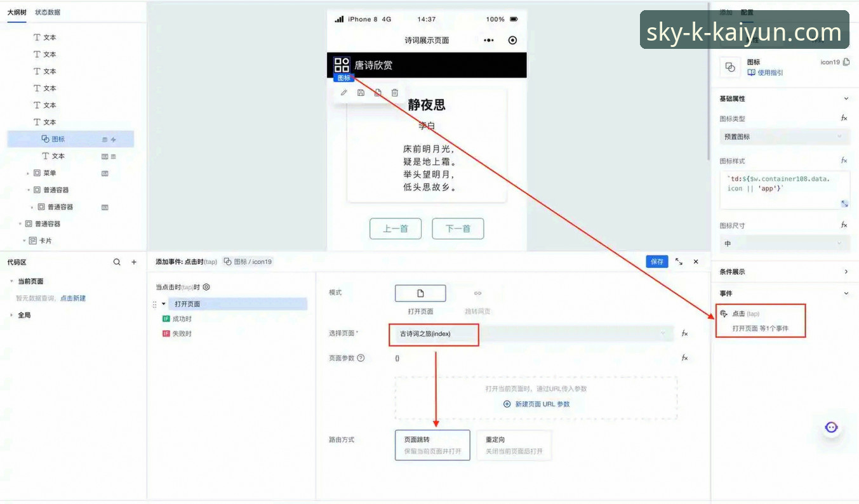Collapse the 基础属性 section
The height and width of the screenshot is (504, 859).
click(x=846, y=98)
